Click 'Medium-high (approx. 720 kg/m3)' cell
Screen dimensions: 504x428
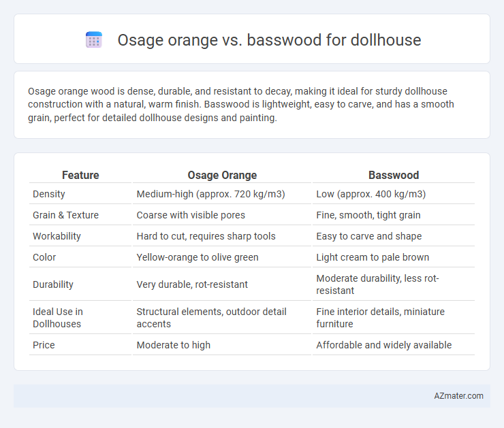tap(210, 194)
